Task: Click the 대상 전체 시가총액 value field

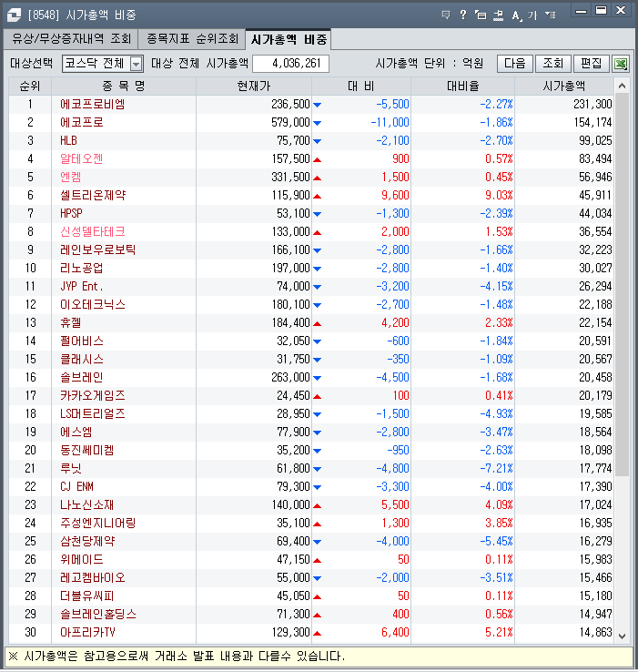Action: coord(290,64)
